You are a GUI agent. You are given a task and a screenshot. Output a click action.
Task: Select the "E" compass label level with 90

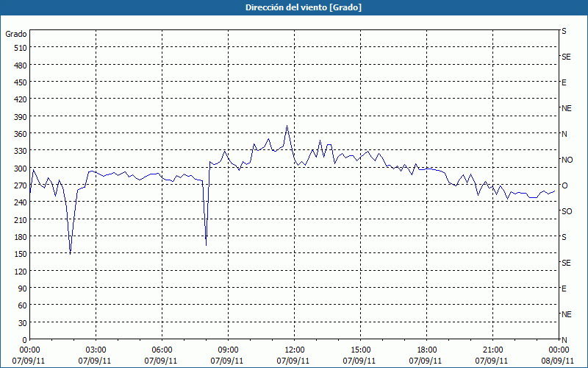coord(564,289)
